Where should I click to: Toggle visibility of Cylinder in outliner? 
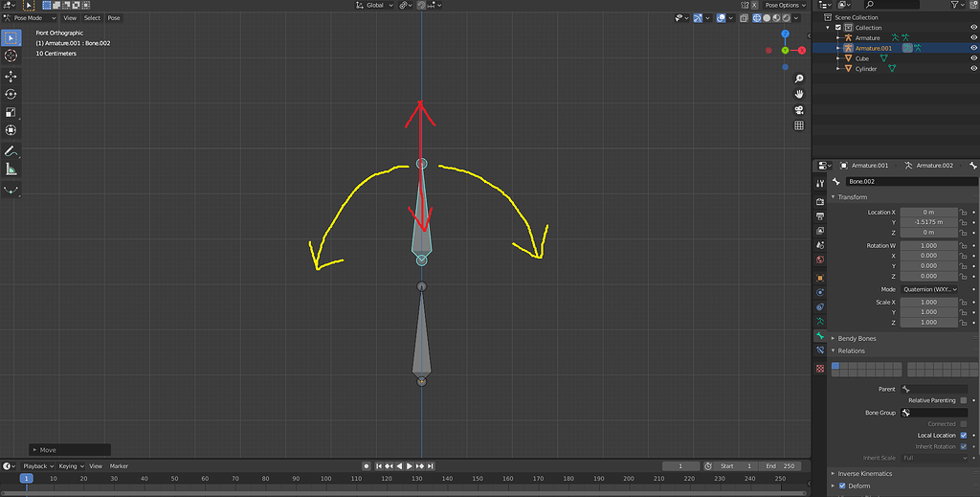[973, 69]
